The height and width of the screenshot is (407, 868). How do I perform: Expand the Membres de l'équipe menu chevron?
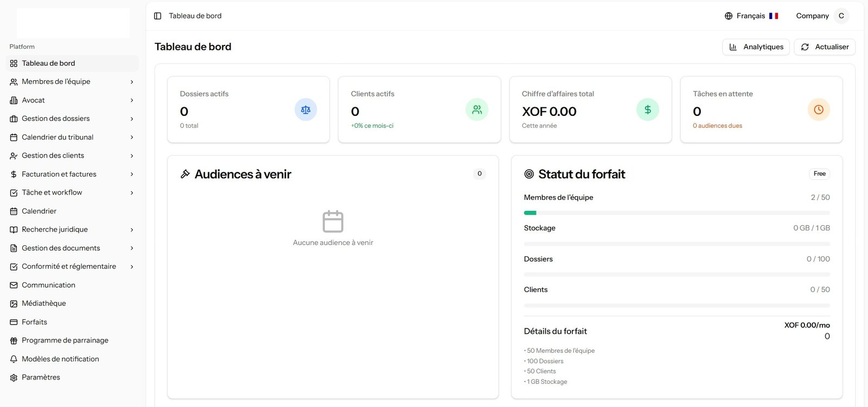coord(132,82)
